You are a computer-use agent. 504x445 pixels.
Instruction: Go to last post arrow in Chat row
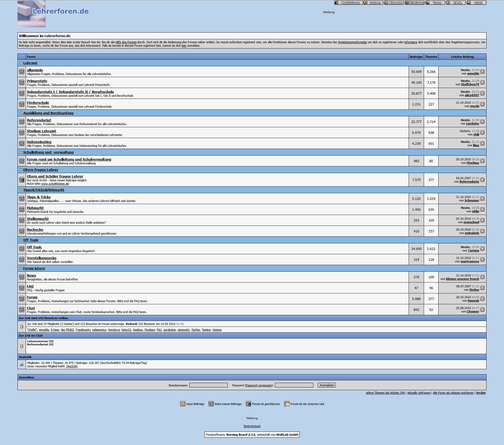(x=482, y=310)
